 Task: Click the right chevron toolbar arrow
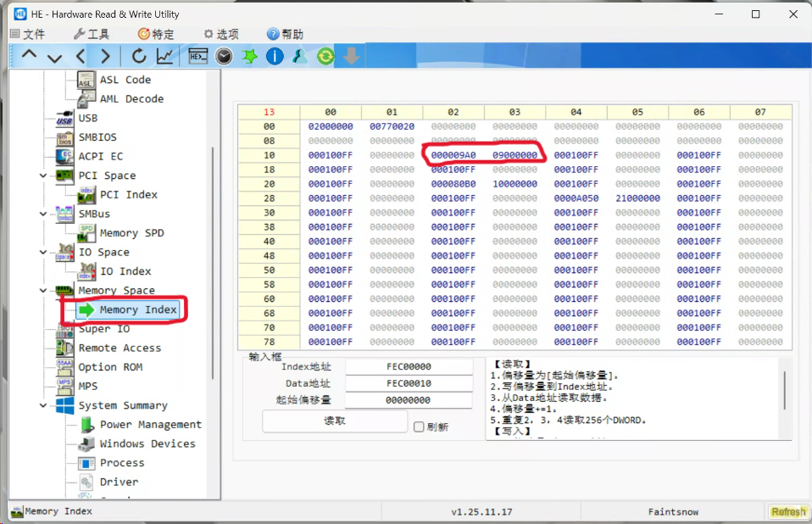(x=105, y=56)
